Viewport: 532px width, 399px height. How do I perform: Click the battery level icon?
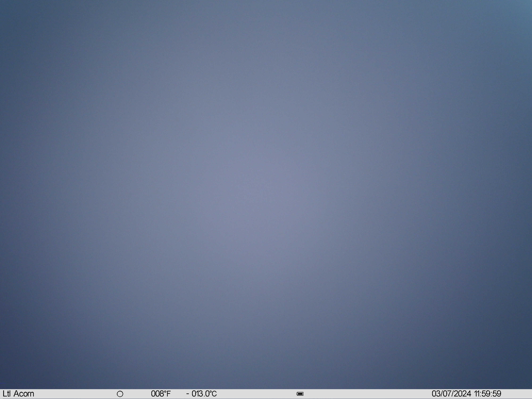[300, 394]
